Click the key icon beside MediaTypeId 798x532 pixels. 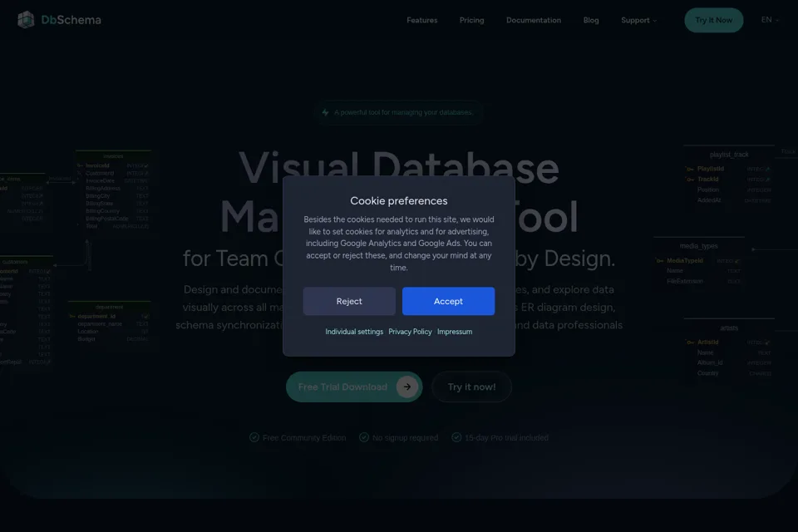(x=659, y=261)
